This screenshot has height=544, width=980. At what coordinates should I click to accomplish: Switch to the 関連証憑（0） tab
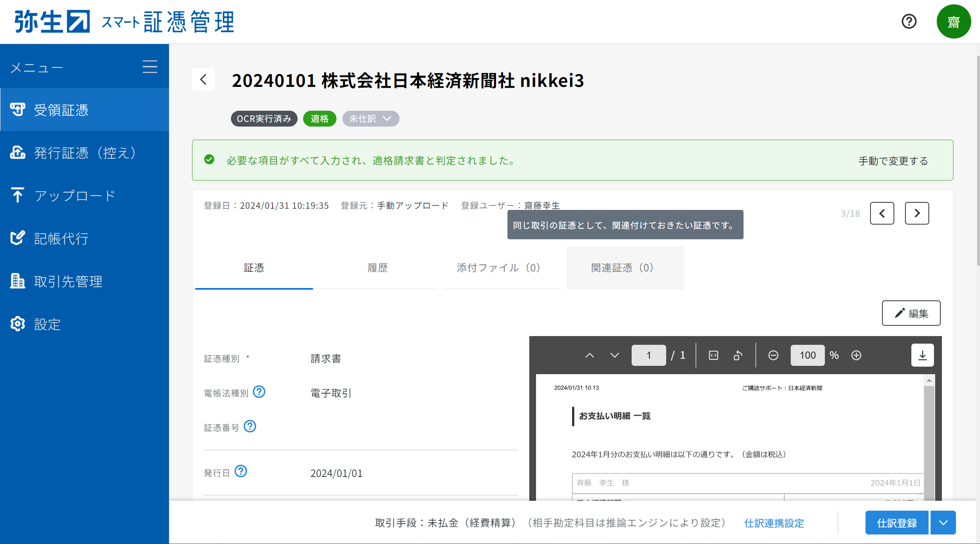click(x=625, y=268)
